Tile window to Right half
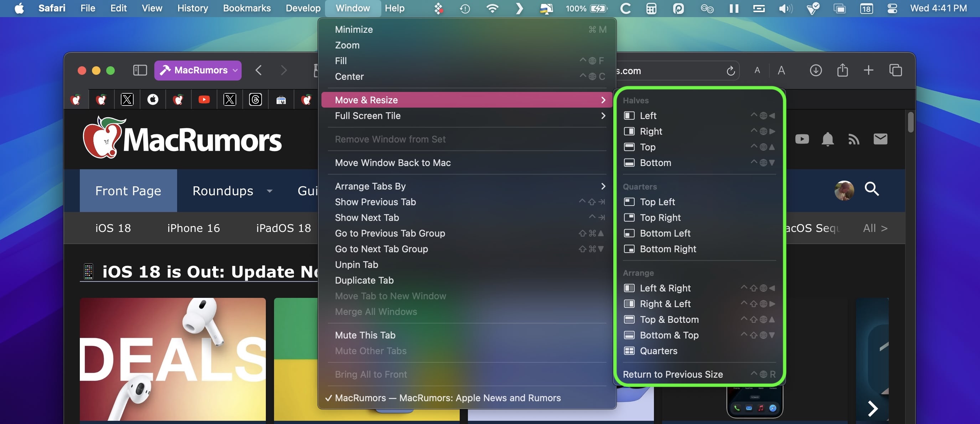 click(x=699, y=131)
